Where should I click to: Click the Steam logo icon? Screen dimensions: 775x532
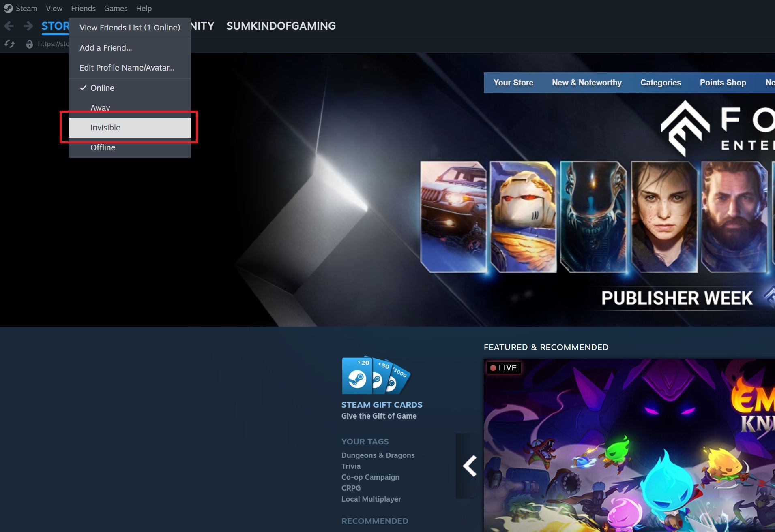pos(8,8)
